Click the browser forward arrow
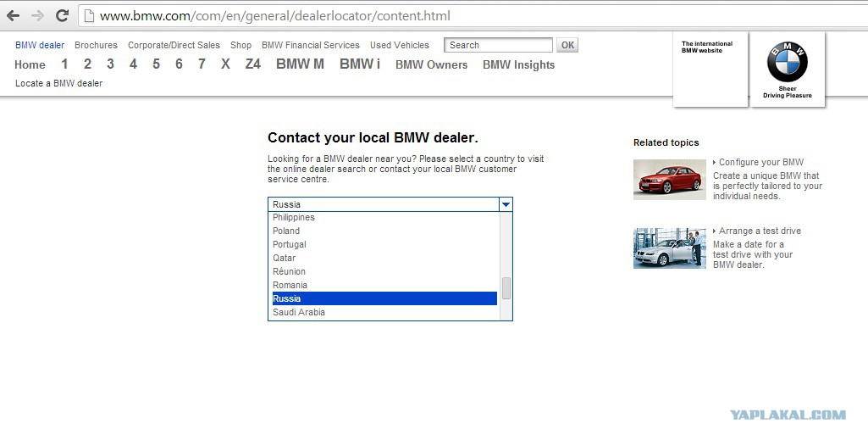This screenshot has height=440, width=868. point(37,16)
